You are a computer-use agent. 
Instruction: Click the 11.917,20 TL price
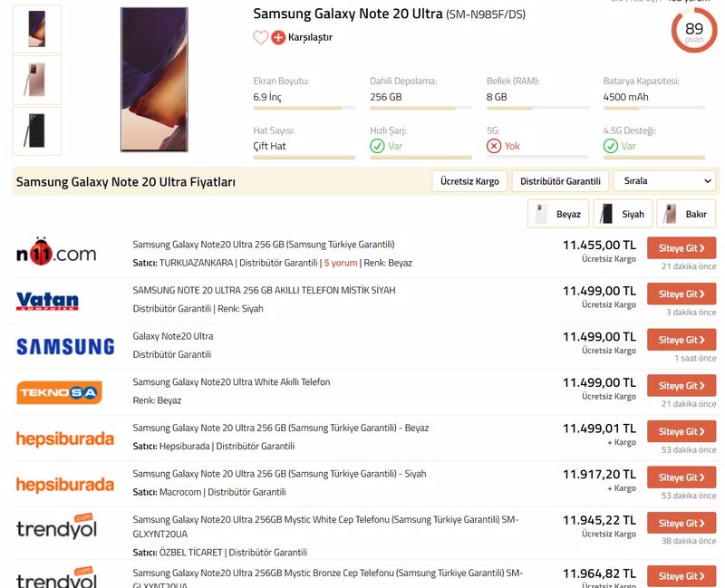599,474
